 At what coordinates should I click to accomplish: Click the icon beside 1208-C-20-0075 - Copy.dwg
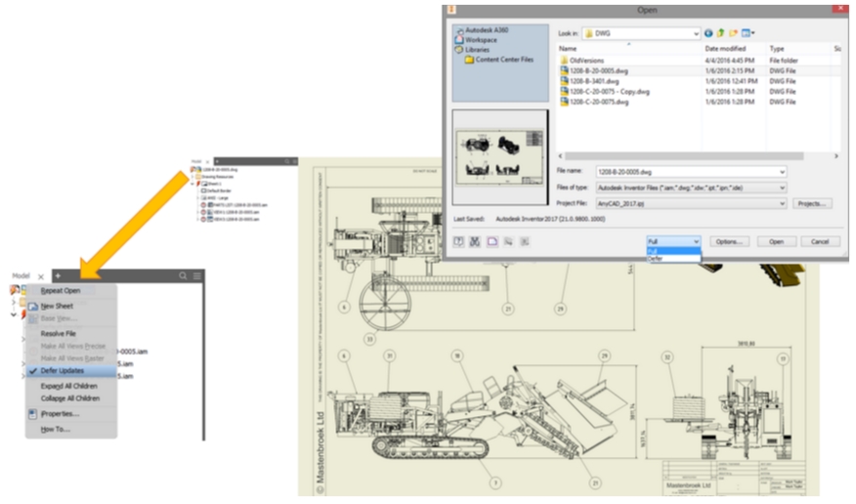pyautogui.click(x=564, y=92)
